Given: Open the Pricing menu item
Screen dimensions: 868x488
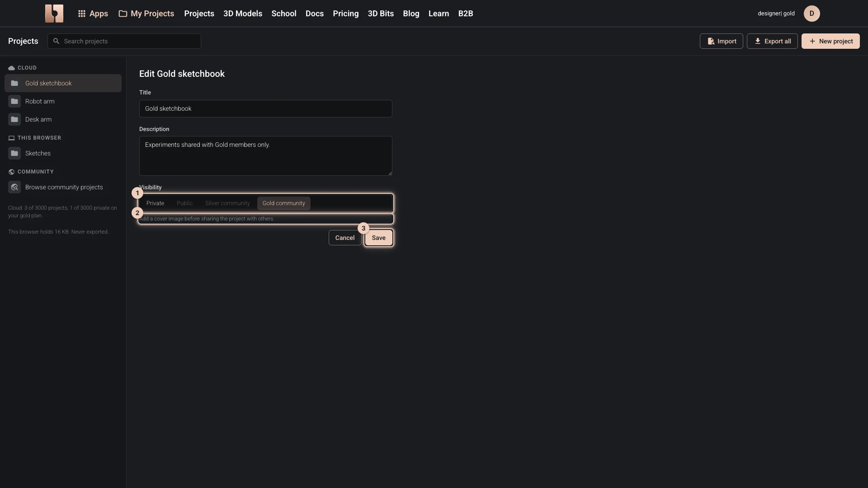Looking at the screenshot, I should [346, 14].
